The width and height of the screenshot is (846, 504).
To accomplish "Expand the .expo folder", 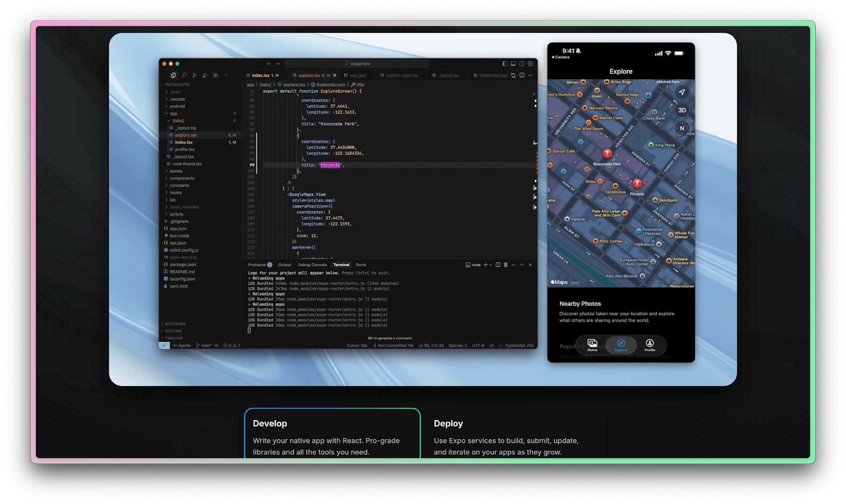I will 175,92.
